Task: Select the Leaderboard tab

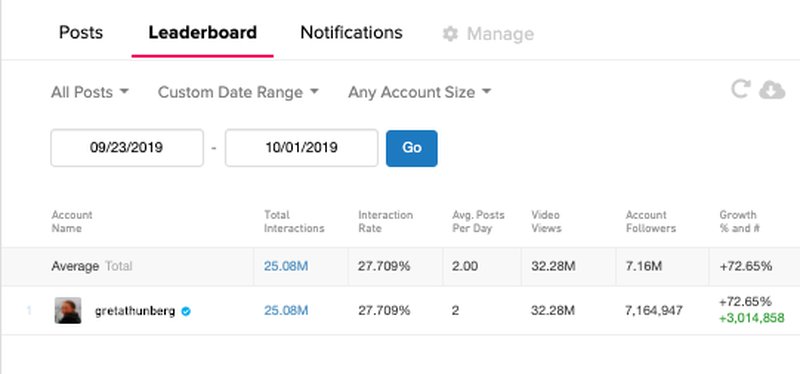Action: 203,33
